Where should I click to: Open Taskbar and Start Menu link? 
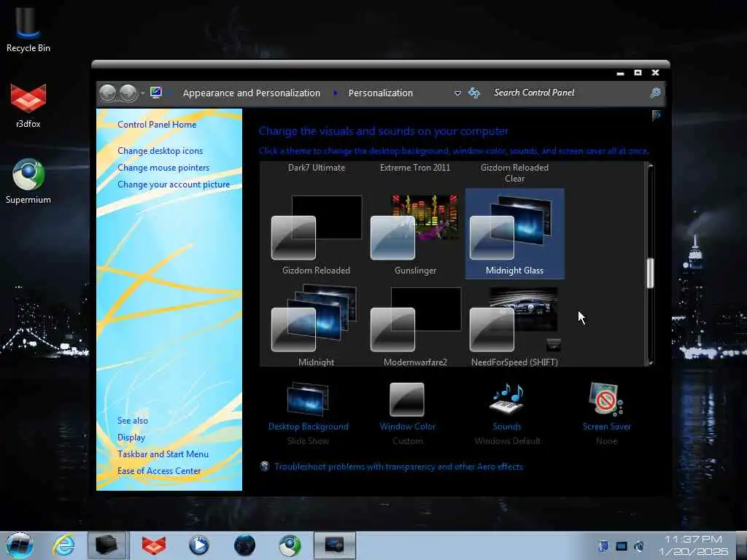pos(163,454)
